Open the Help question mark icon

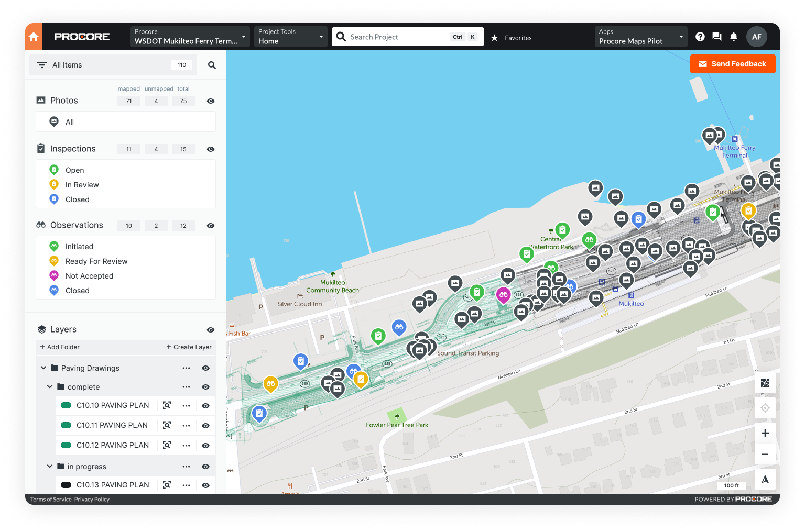pyautogui.click(x=700, y=37)
